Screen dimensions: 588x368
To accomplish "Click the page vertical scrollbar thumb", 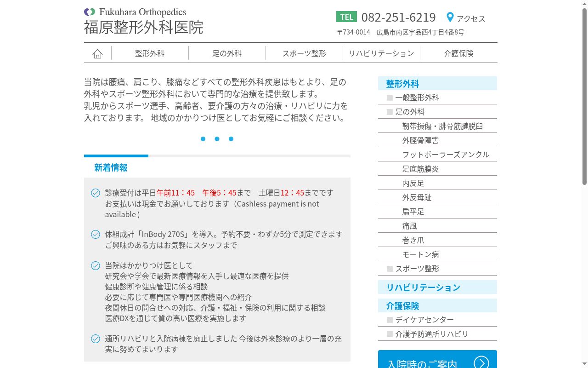I will coord(584,97).
